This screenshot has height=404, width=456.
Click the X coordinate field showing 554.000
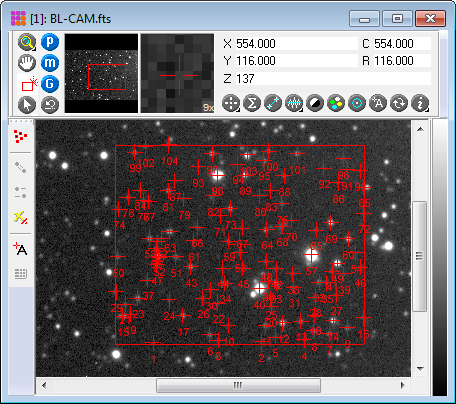pos(297,44)
